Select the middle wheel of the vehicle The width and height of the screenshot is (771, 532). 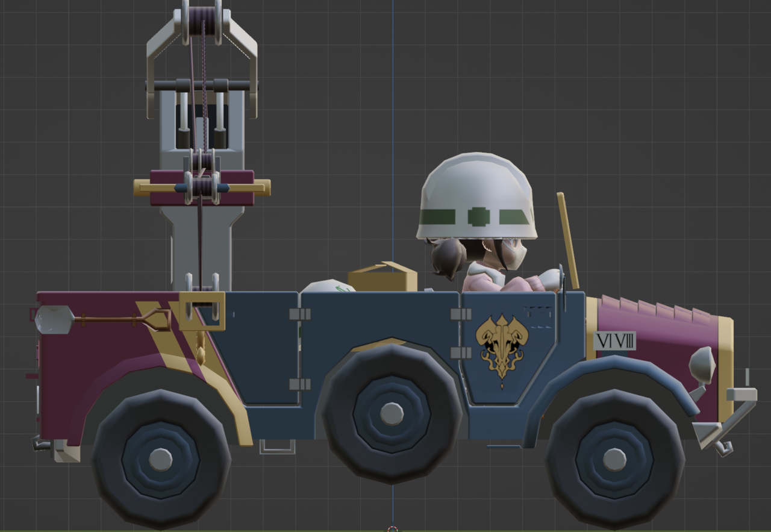[392, 413]
